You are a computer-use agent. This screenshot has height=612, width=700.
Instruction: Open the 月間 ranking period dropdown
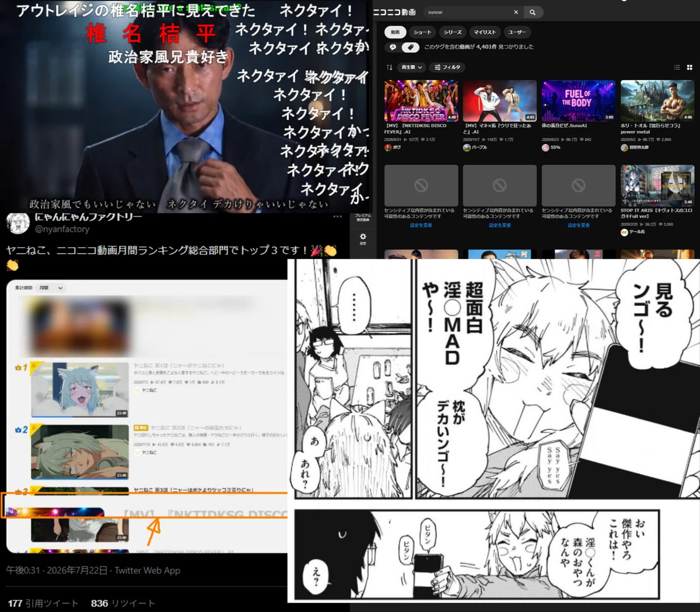(x=51, y=288)
